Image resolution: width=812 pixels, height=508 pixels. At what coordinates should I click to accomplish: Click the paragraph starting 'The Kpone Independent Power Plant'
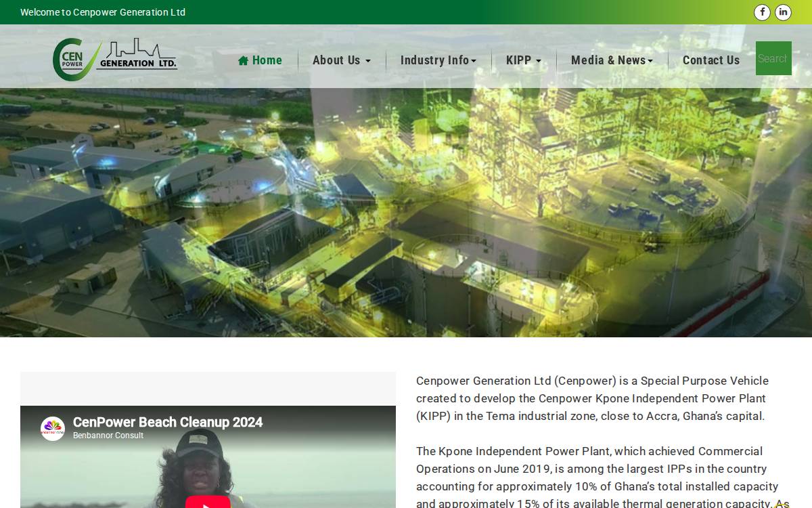pos(602,478)
